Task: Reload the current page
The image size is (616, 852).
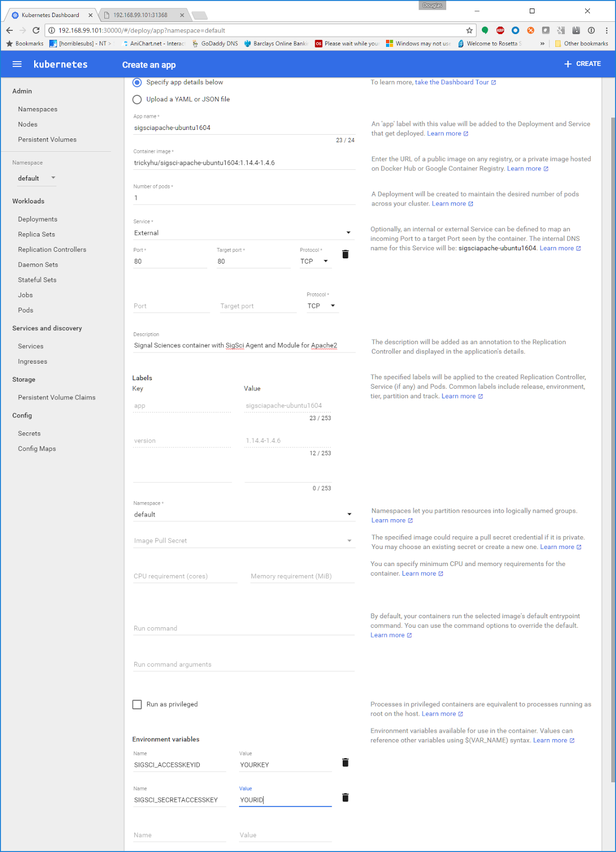Action: pyautogui.click(x=36, y=30)
